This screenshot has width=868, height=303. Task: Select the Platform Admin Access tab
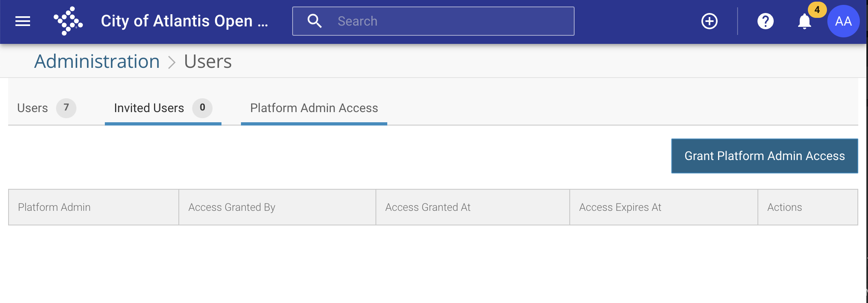click(x=314, y=108)
